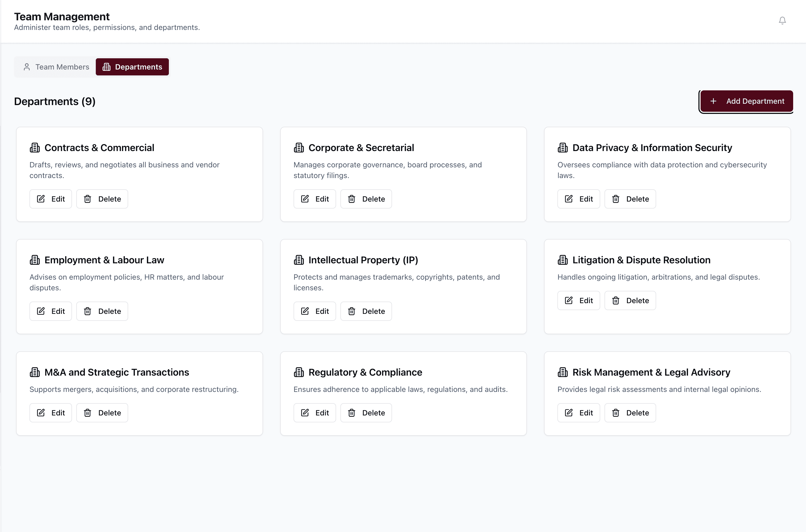806x532 pixels.
Task: Click trash icon on Litigation & Dispute Resolution card
Action: point(615,300)
